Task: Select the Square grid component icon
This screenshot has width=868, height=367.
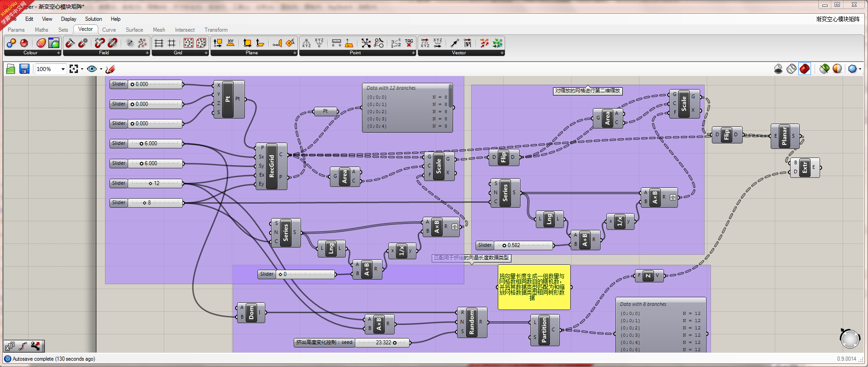Action: [x=172, y=43]
